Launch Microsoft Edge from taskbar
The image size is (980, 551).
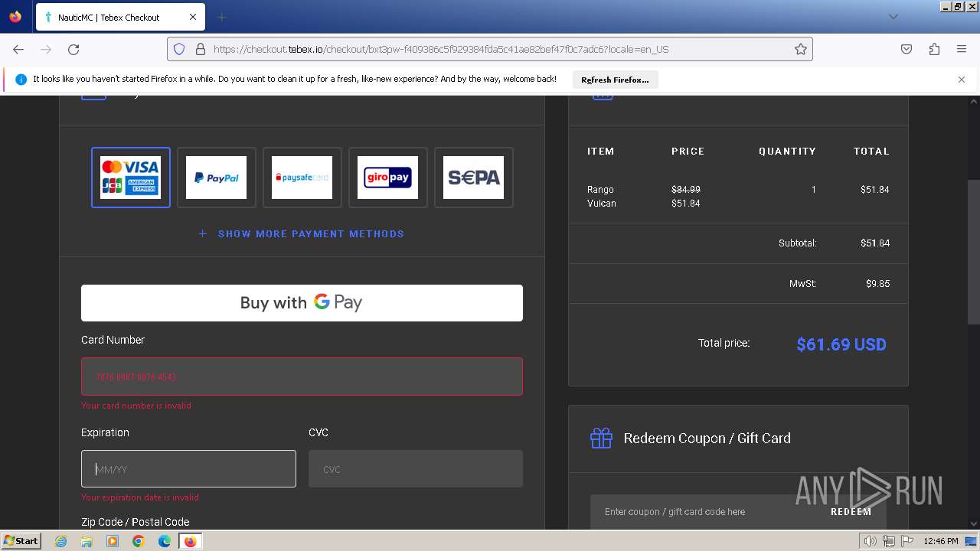[x=165, y=541]
